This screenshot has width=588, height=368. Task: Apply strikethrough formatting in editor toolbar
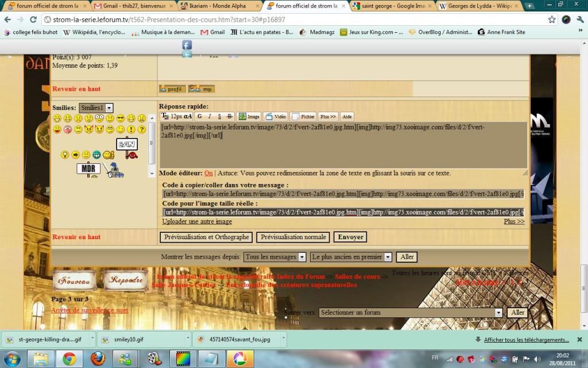point(230,116)
